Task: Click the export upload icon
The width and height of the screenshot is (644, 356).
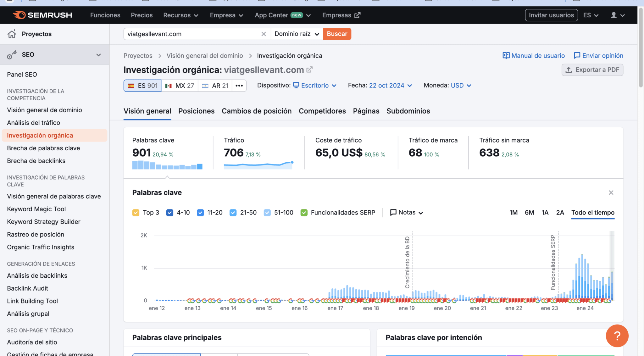Action: (569, 70)
